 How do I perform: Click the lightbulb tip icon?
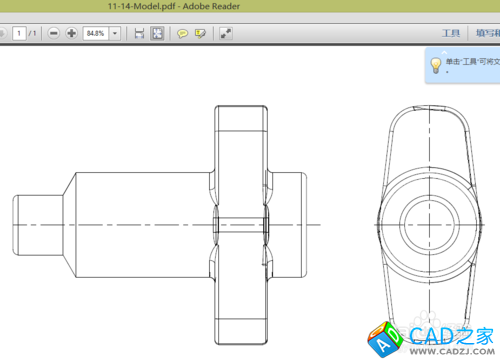coord(436,65)
